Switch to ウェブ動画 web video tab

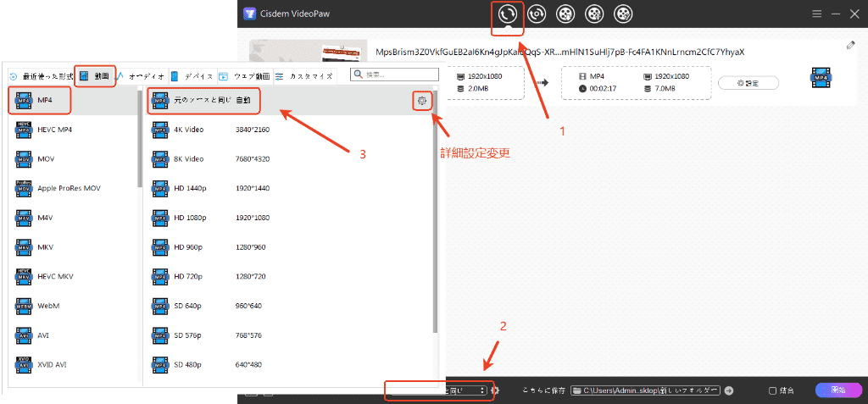pyautogui.click(x=245, y=76)
